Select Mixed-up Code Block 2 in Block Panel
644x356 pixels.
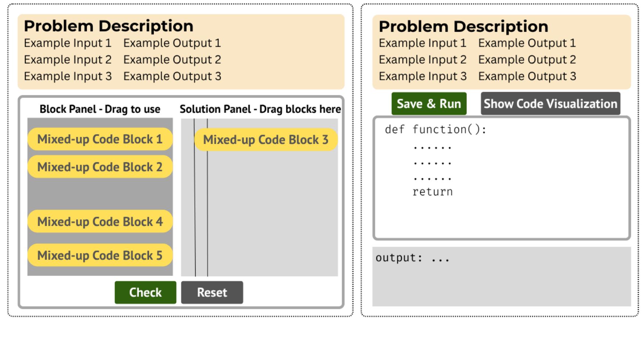click(x=100, y=167)
